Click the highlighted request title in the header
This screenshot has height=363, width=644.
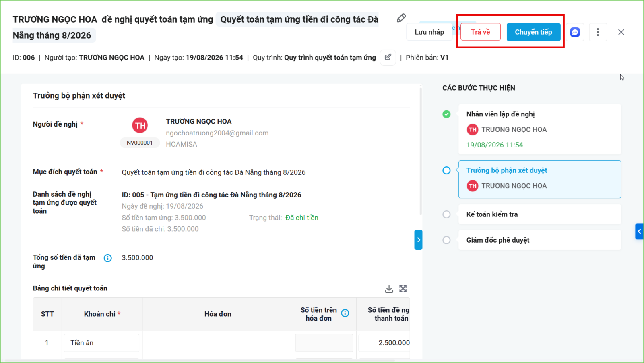196,27
